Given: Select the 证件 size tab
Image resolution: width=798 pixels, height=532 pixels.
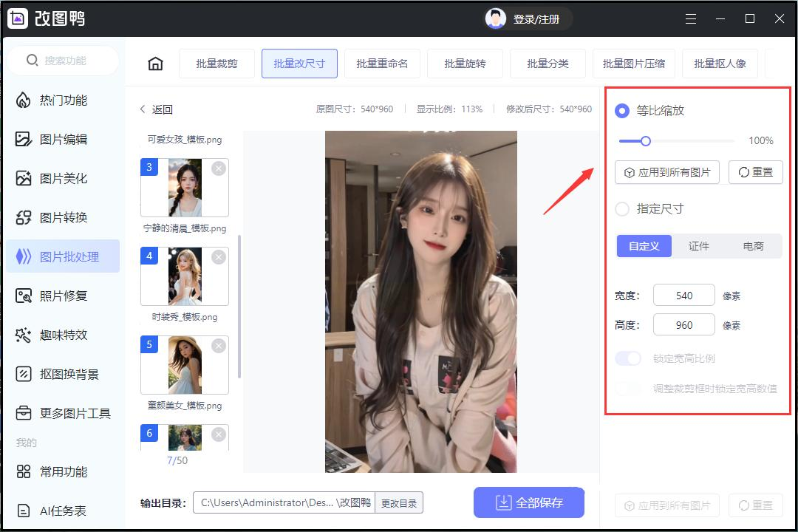Looking at the screenshot, I should 699,246.
